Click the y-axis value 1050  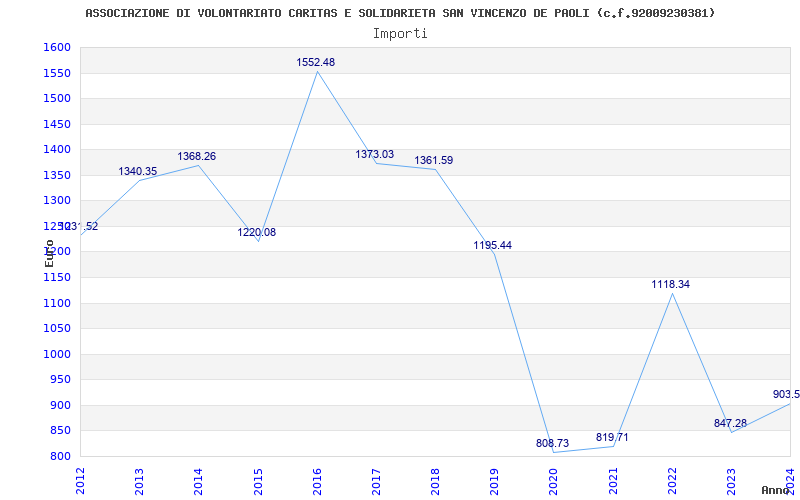click(57, 329)
